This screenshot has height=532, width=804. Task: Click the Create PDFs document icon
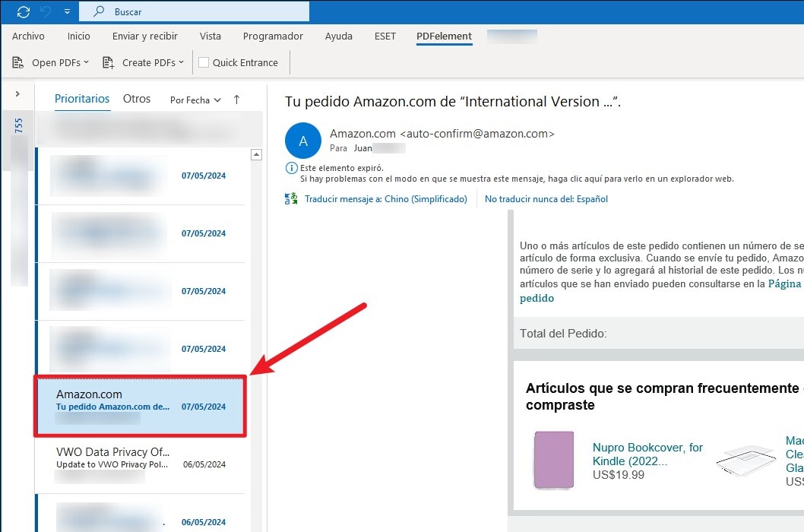click(x=108, y=62)
